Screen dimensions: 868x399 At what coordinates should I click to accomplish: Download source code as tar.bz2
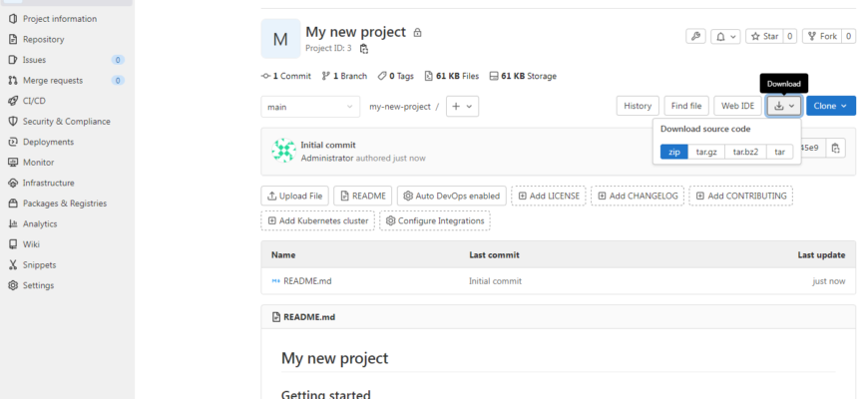coord(745,152)
